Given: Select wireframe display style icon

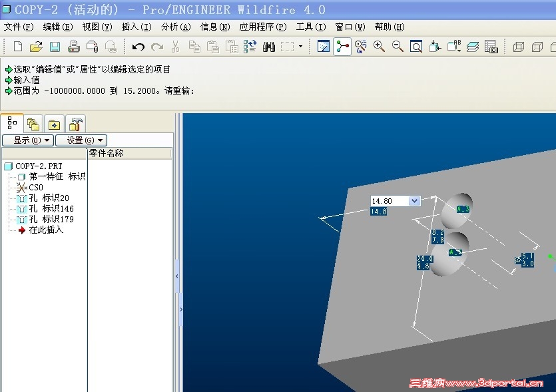Looking at the screenshot, I should (519, 47).
